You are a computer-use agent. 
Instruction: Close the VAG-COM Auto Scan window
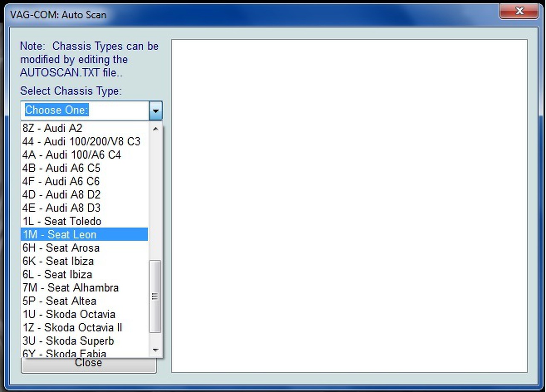[519, 11]
